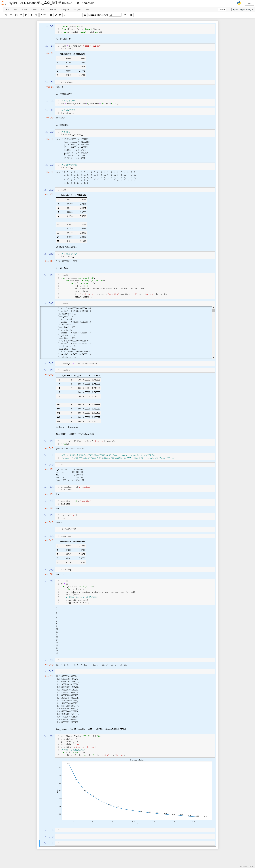Click Python 3 (ipykernel) kernel indicator
Screen dimensions: 255x868
click(x=242, y=9)
